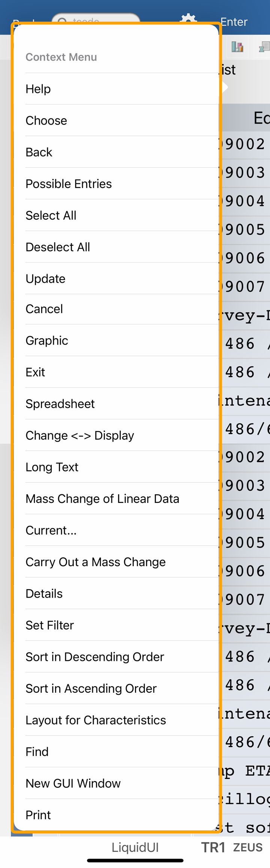Open Spreadsheet from the context menu

[60, 404]
